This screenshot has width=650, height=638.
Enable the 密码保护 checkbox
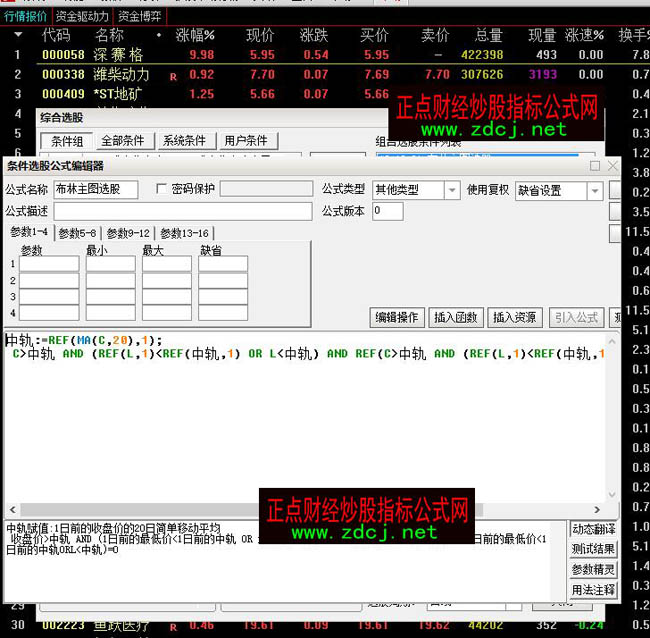click(163, 189)
